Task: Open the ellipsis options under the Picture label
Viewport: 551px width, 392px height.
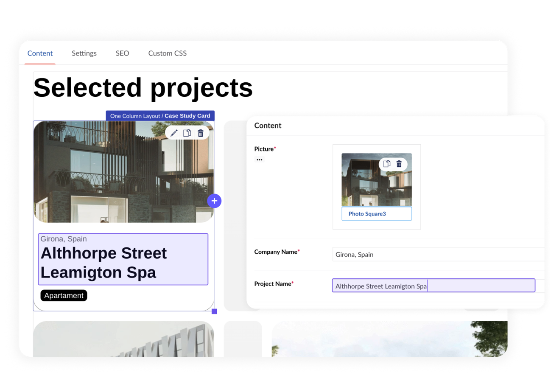Action: [258, 160]
